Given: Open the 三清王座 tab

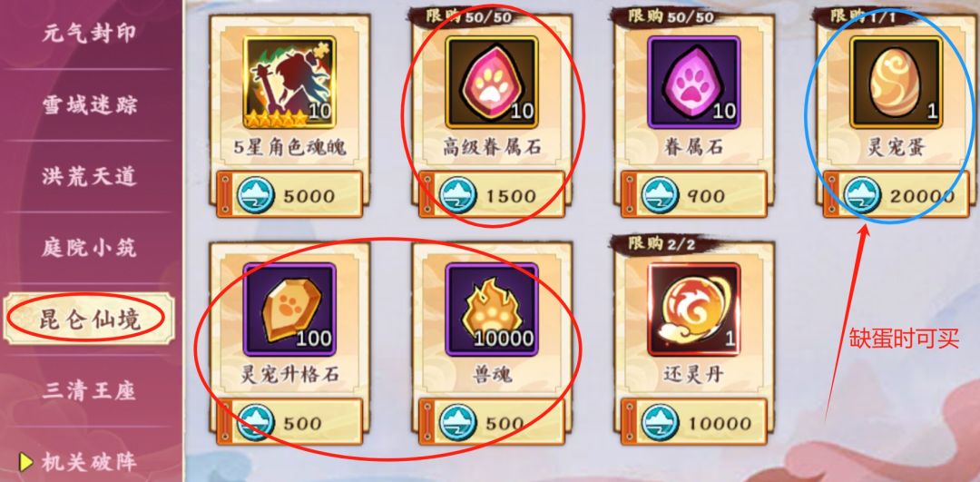Looking at the screenshot, I should tap(88, 390).
